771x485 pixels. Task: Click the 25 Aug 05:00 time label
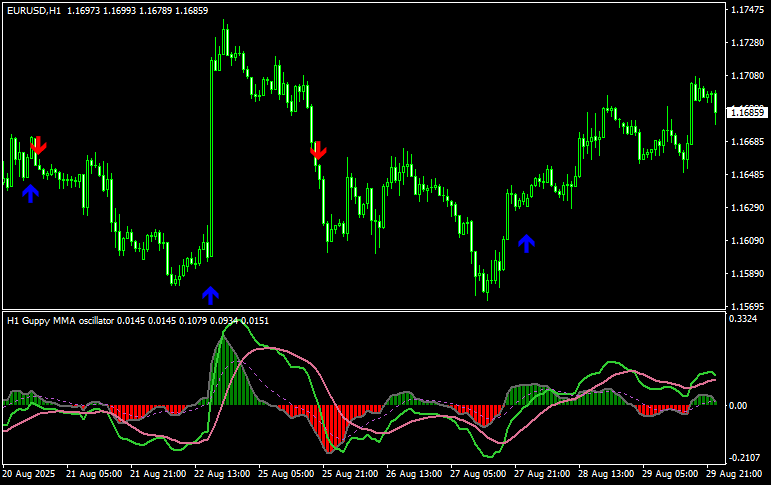[x=286, y=474]
